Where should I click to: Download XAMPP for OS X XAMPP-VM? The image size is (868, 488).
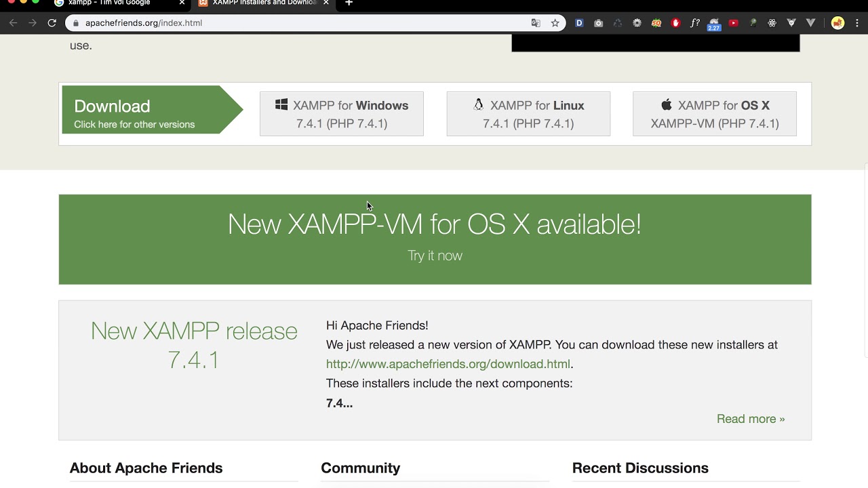(715, 114)
